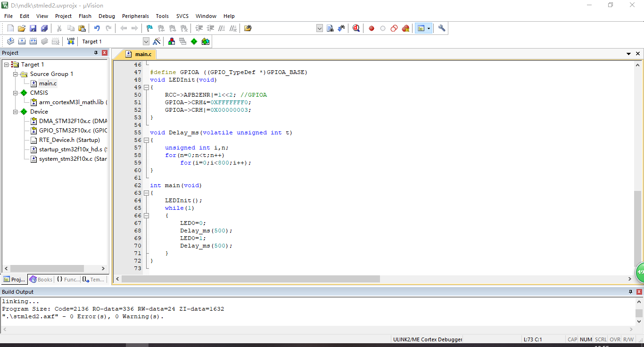Image resolution: width=644 pixels, height=347 pixels.
Task: Select main.c in the project tree
Action: tap(48, 83)
